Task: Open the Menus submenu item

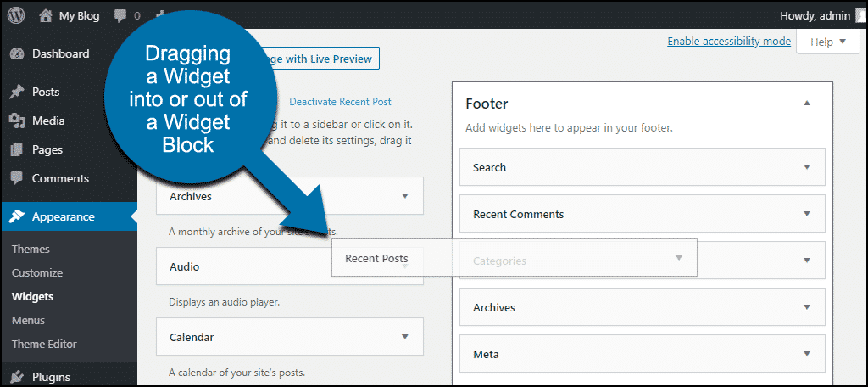Action: coord(28,321)
